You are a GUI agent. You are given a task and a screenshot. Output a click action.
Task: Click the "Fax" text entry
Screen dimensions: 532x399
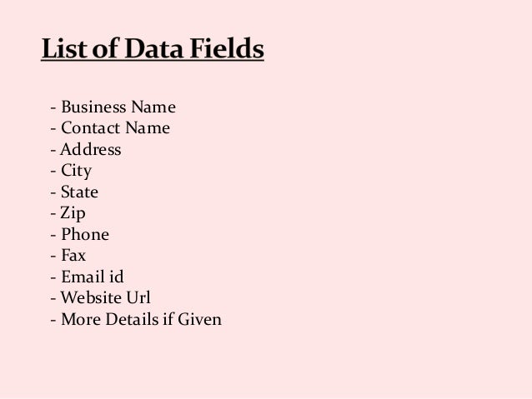[68, 255]
